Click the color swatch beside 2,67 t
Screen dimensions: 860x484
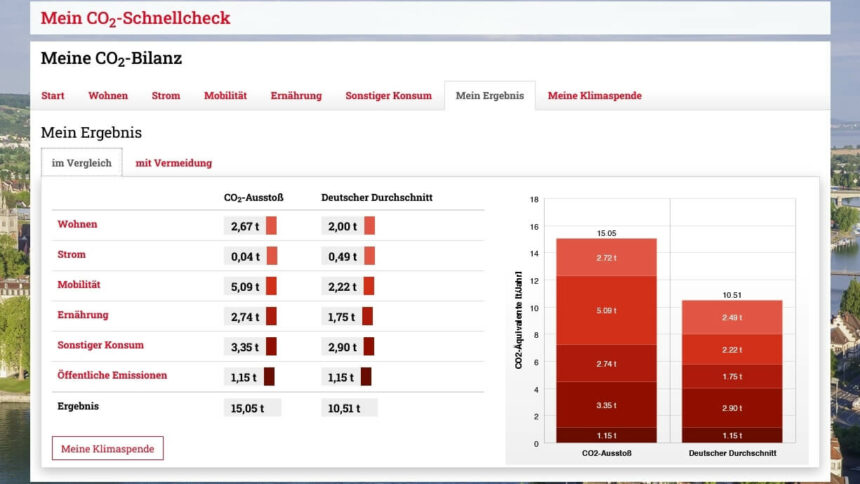tap(271, 226)
